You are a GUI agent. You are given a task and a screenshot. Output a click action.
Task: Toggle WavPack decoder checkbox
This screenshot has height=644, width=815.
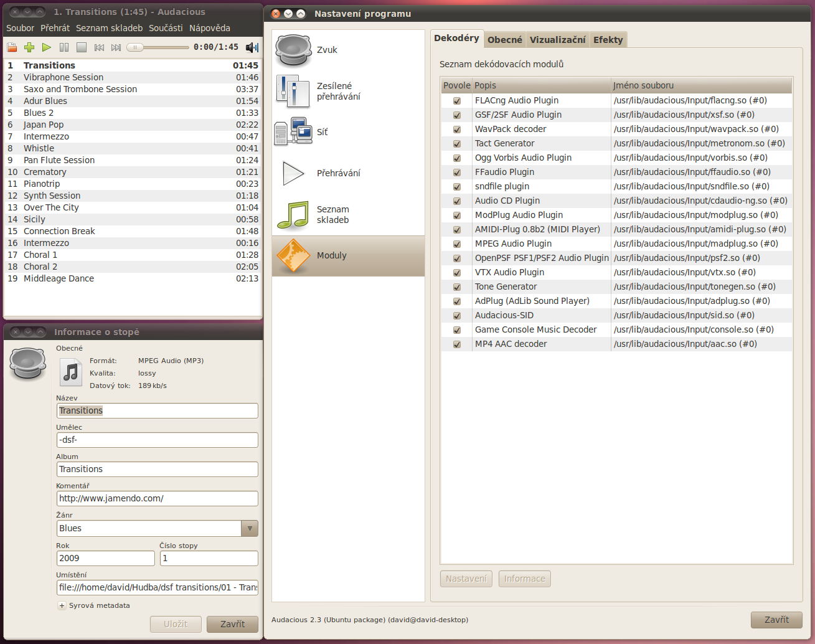pyautogui.click(x=457, y=130)
